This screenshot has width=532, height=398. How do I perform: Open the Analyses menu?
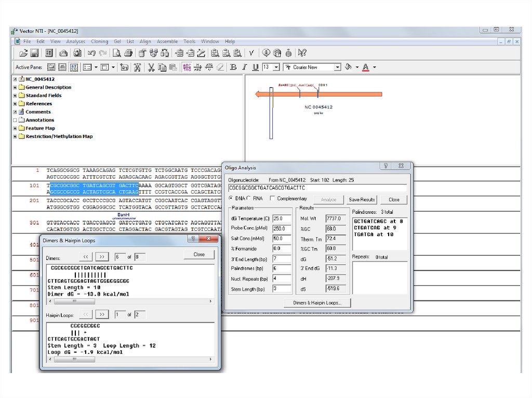[75, 42]
